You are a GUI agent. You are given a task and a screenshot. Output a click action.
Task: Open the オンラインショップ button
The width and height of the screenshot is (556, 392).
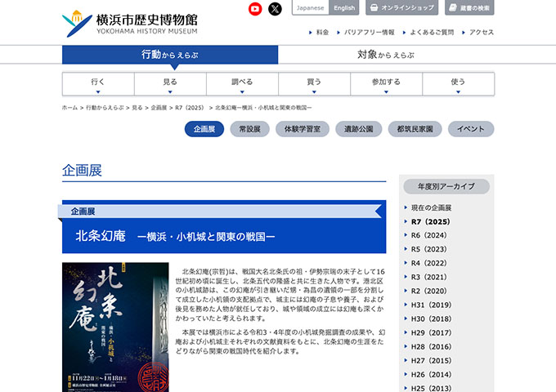pyautogui.click(x=401, y=8)
